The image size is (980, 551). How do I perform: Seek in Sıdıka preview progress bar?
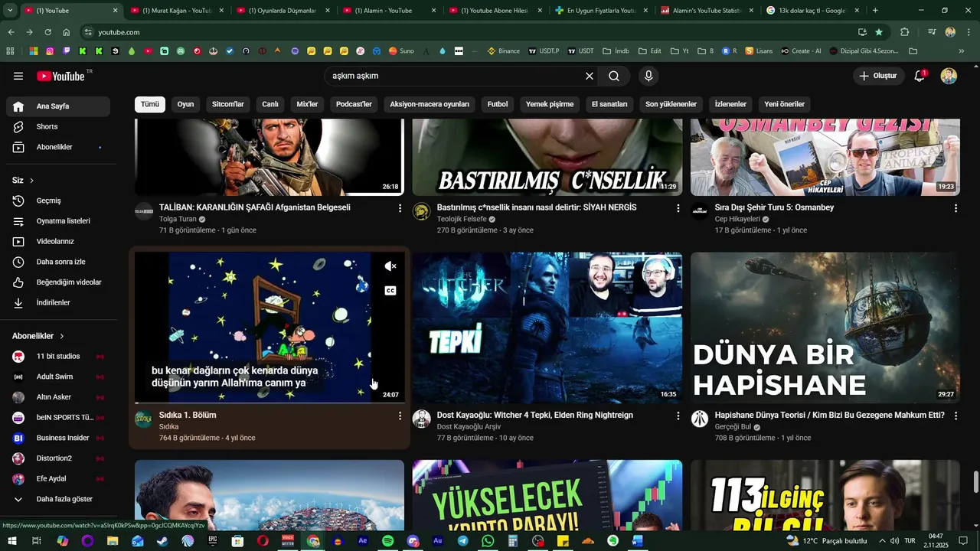click(269, 403)
